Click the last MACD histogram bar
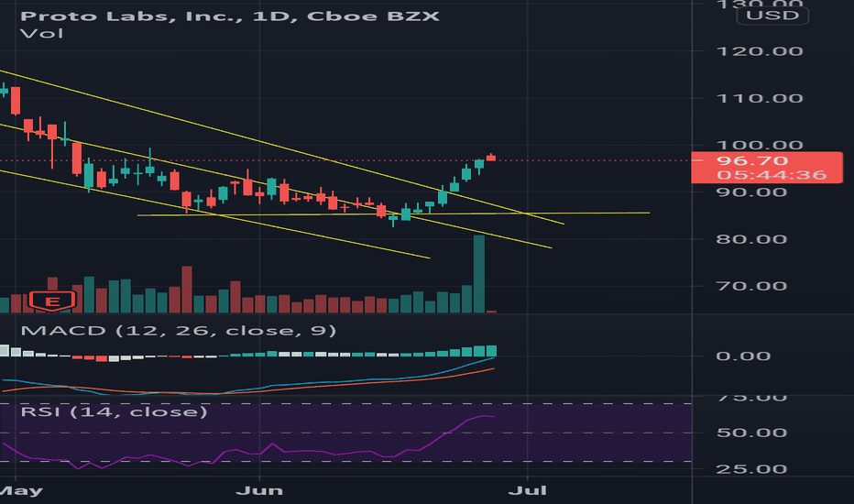Viewport: 854px width, 504px height. tap(491, 351)
